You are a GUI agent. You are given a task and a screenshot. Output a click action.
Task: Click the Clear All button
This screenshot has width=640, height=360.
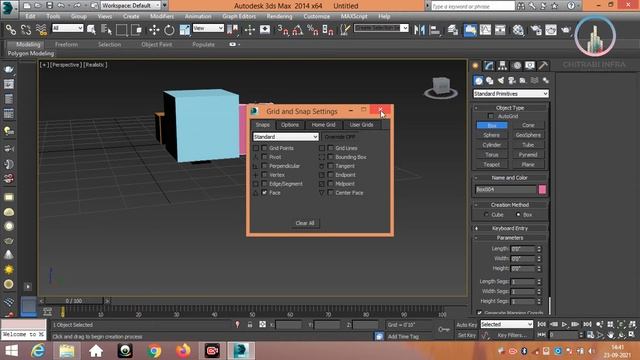305,223
